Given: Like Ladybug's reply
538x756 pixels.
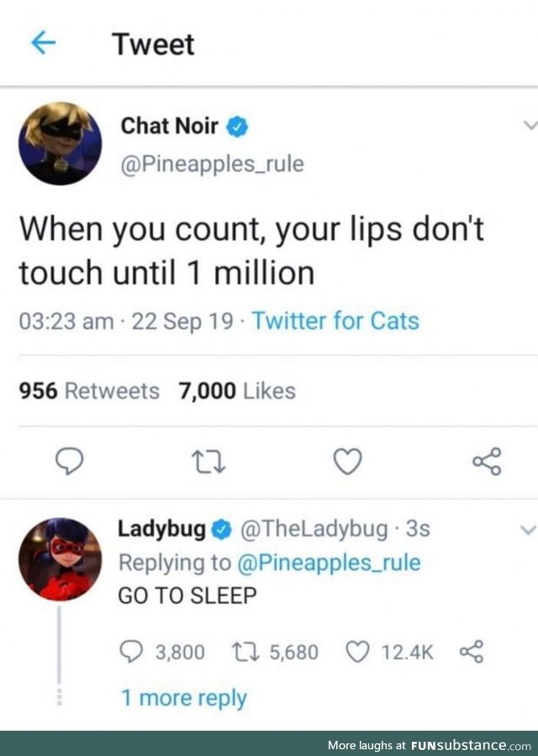Looking at the screenshot, I should [360, 652].
